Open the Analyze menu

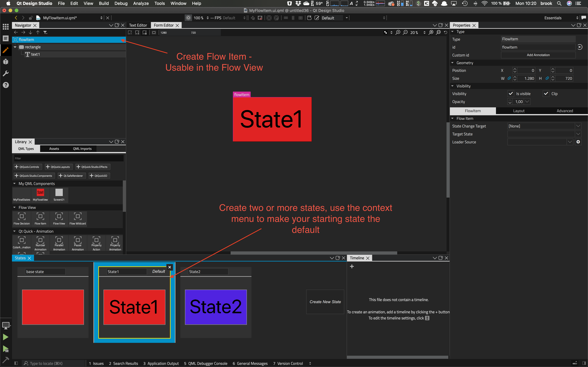(x=141, y=3)
